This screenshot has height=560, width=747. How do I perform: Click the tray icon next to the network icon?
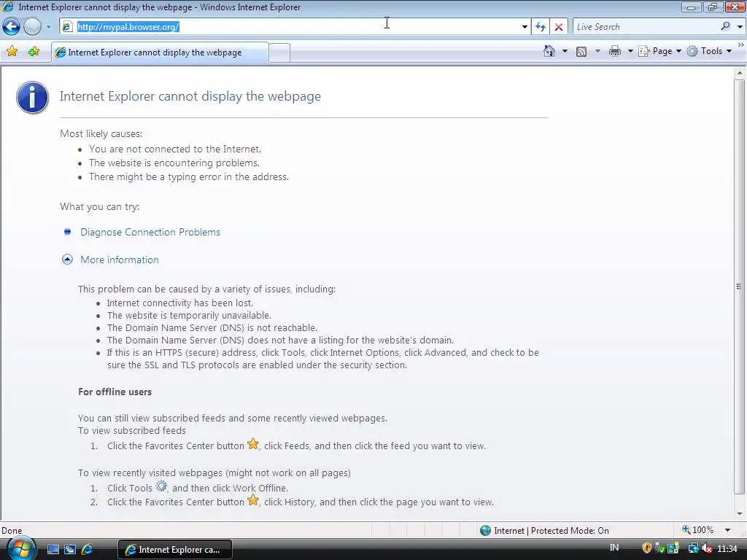tap(673, 548)
